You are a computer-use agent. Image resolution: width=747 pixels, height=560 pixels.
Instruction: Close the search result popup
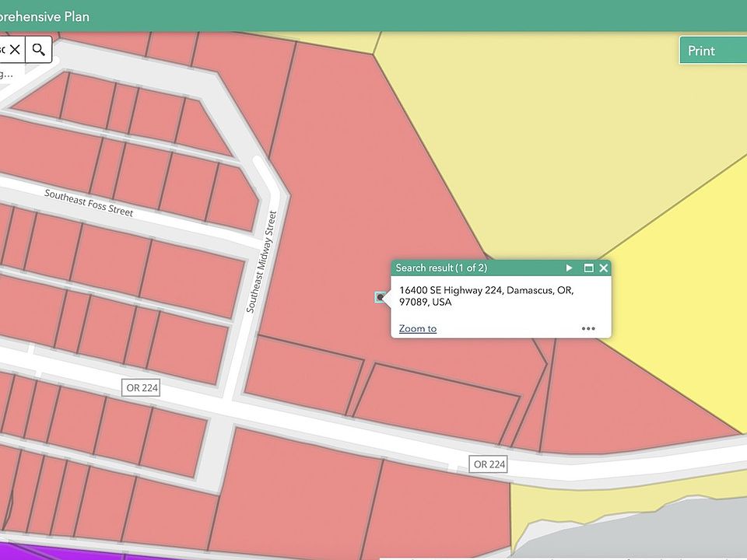(x=604, y=268)
